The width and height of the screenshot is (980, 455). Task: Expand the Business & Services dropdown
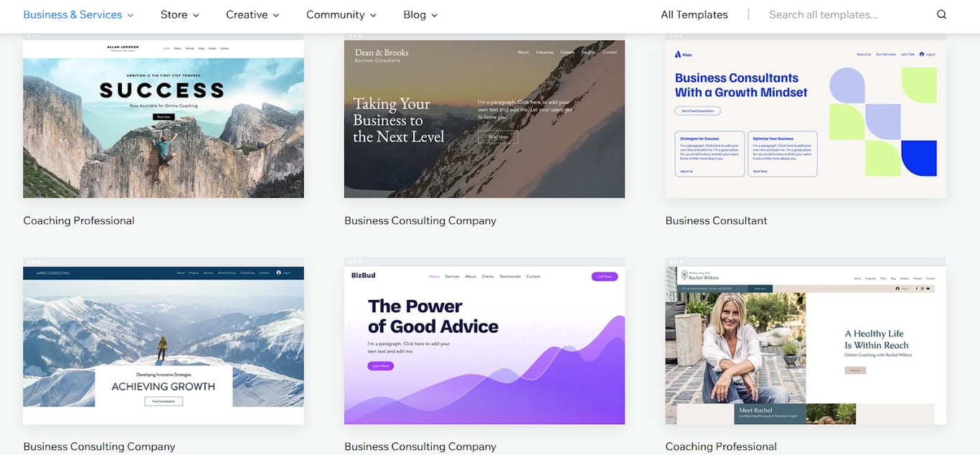[78, 14]
